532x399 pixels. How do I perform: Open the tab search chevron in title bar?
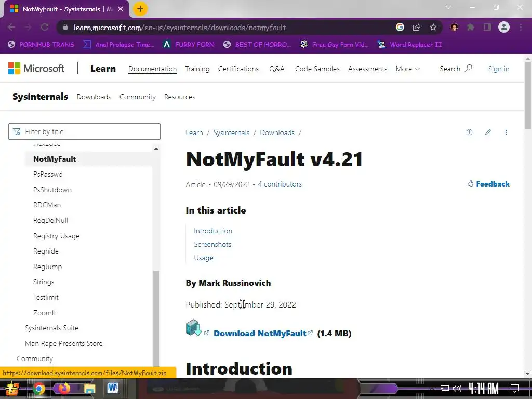(448, 7)
